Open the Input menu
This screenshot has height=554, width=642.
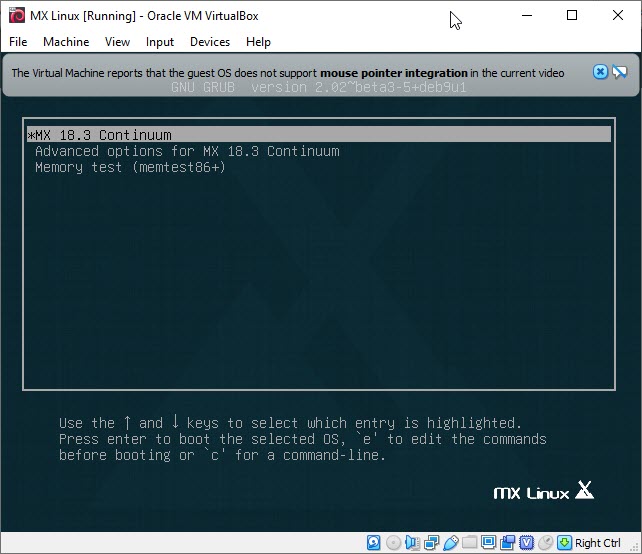pos(160,42)
